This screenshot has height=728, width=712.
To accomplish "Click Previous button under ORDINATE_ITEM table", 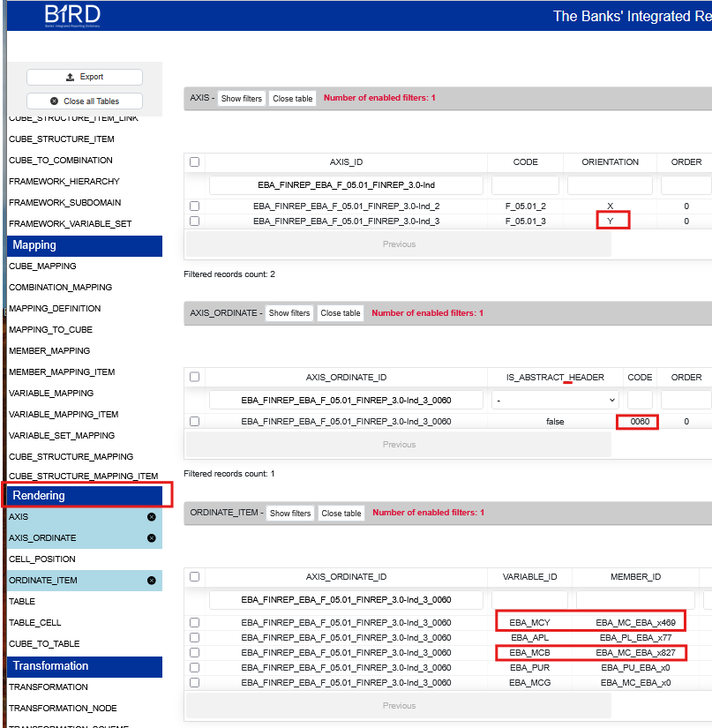I will pos(399,706).
